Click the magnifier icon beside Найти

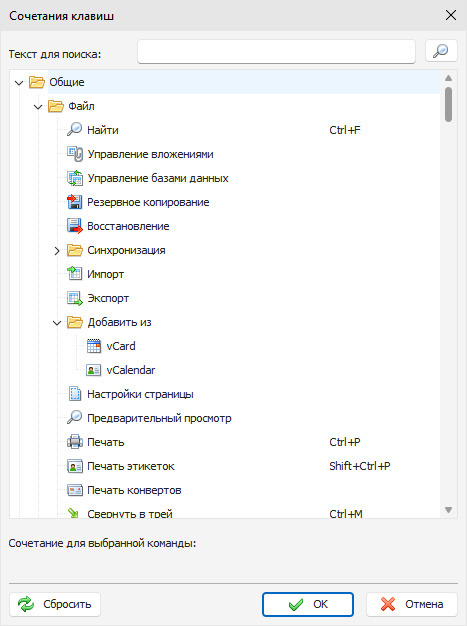click(75, 130)
